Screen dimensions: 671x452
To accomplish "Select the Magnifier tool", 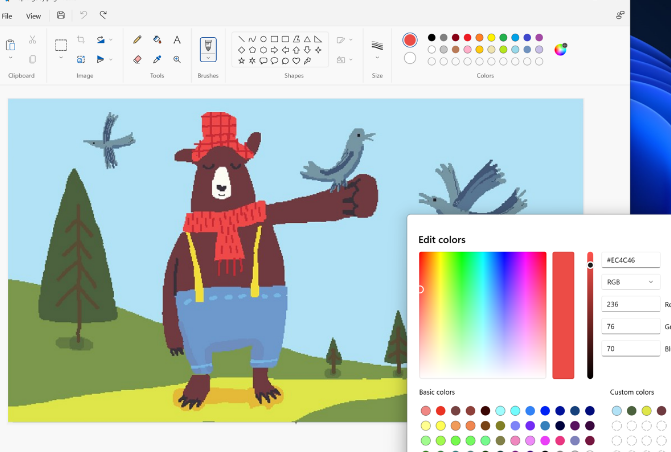I will (x=177, y=59).
